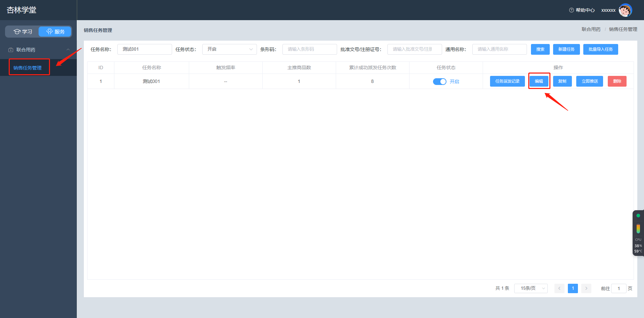
Task: Click the red 删除 button
Action: pyautogui.click(x=617, y=81)
